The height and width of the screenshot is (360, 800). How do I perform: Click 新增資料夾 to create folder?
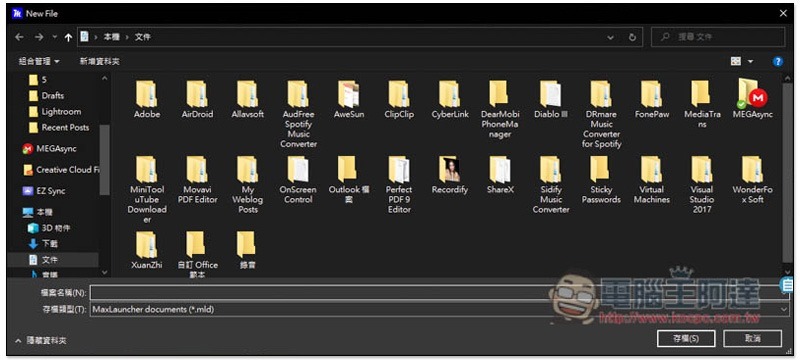point(99,61)
